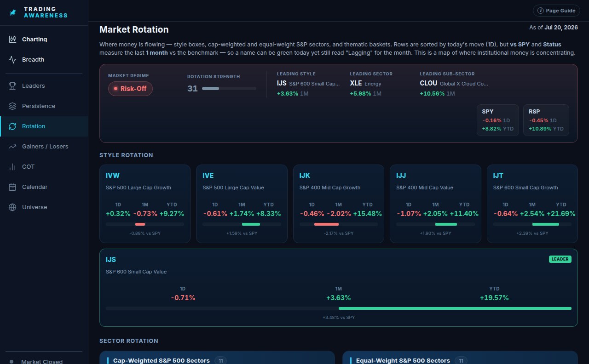Click the IJS ticker in leader card

click(x=111, y=260)
